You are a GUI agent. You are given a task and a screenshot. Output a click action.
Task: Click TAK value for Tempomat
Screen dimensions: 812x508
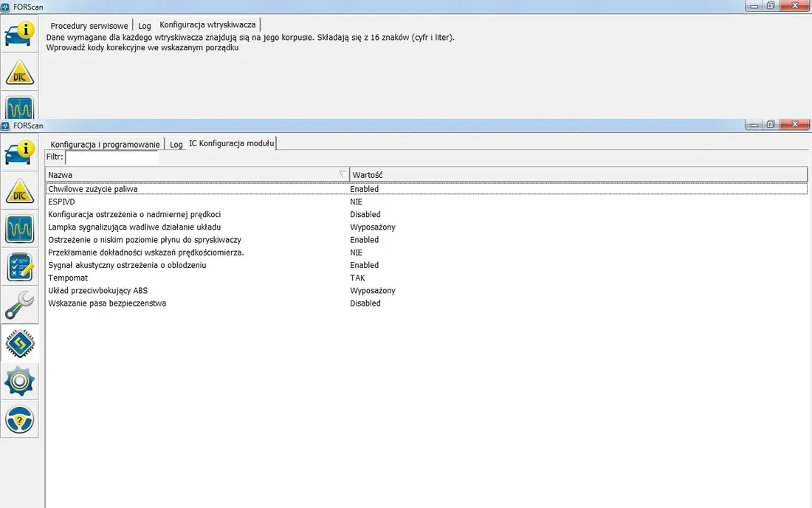(357, 278)
